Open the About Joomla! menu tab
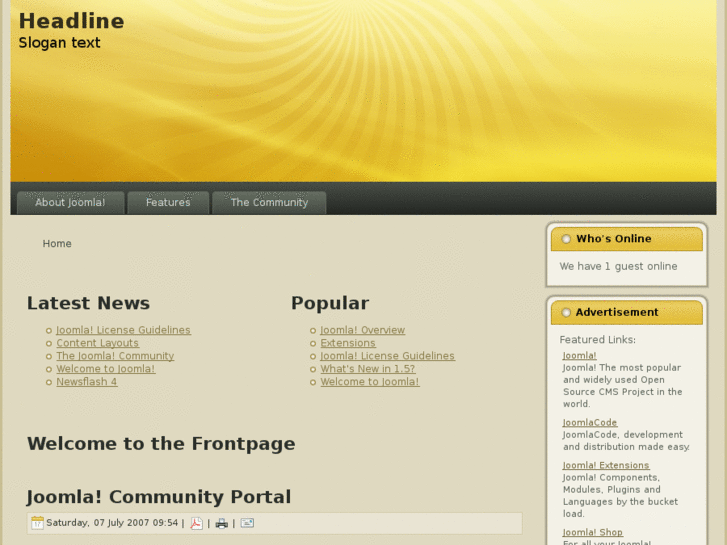The height and width of the screenshot is (545, 727). (70, 203)
